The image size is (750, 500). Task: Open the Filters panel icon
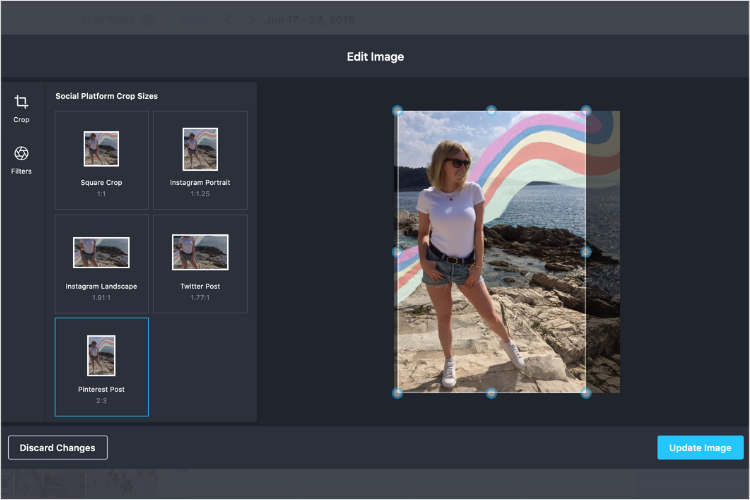point(21,159)
